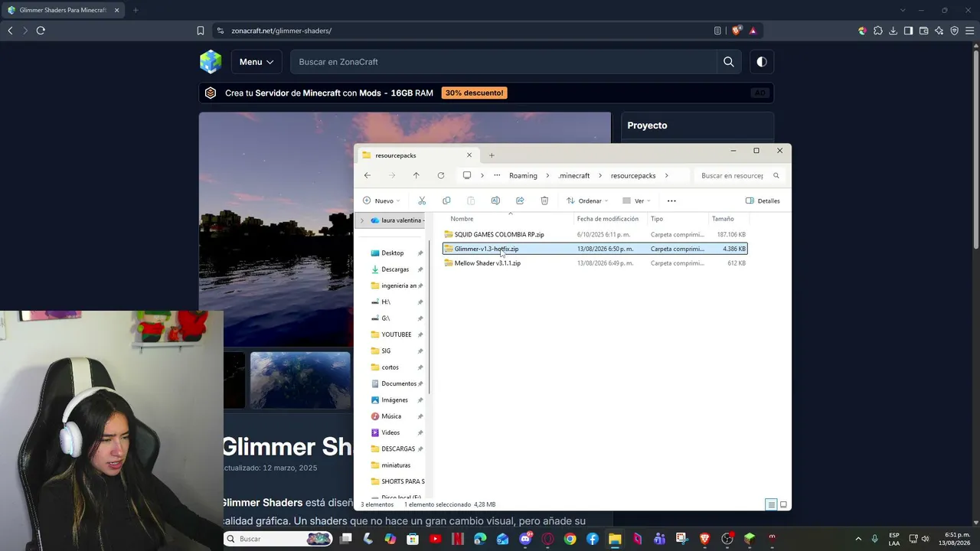The height and width of the screenshot is (551, 980).
Task: Open Desktop in Explorer quick access
Action: (392, 253)
